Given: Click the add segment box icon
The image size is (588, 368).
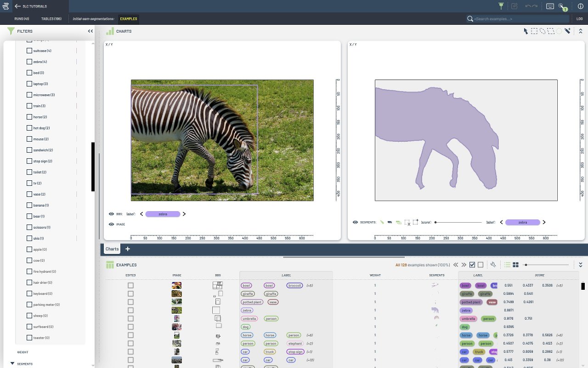Looking at the screenshot, I should [415, 222].
